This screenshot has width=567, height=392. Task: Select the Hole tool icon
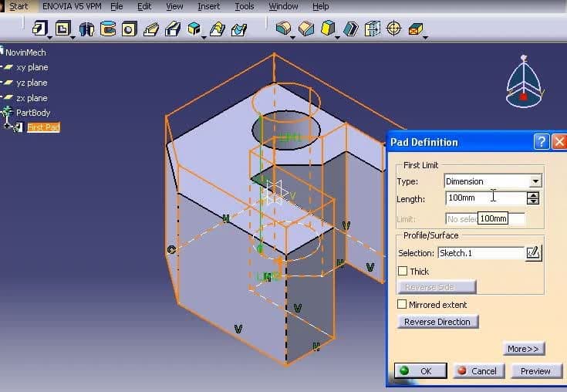coord(129,29)
